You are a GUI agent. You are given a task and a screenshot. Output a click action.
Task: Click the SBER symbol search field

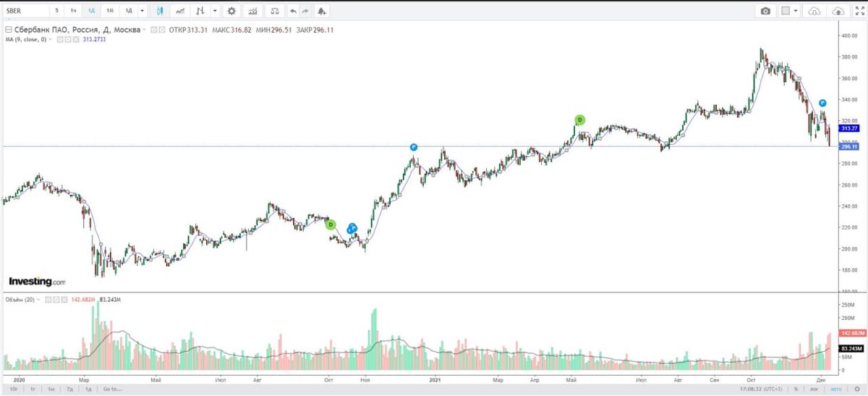25,11
